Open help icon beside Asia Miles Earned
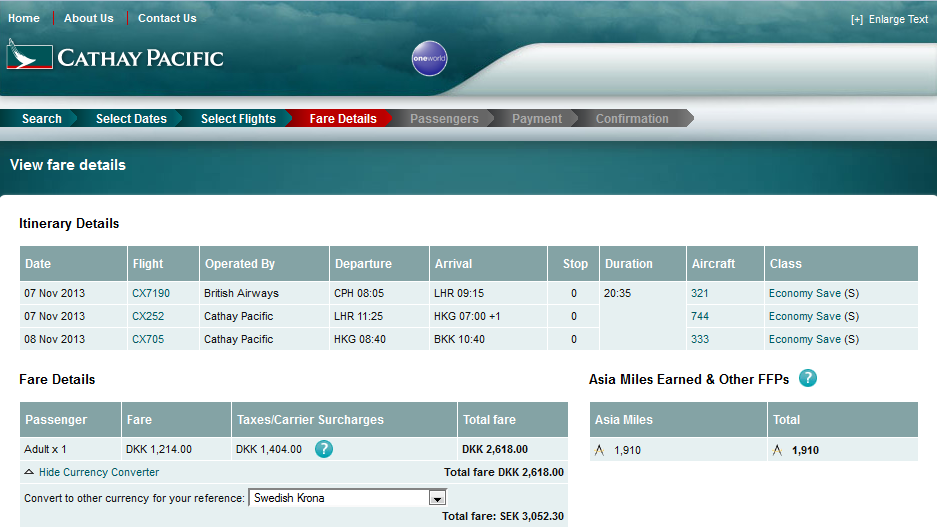Screen dimensions: 937x532 click(x=808, y=378)
